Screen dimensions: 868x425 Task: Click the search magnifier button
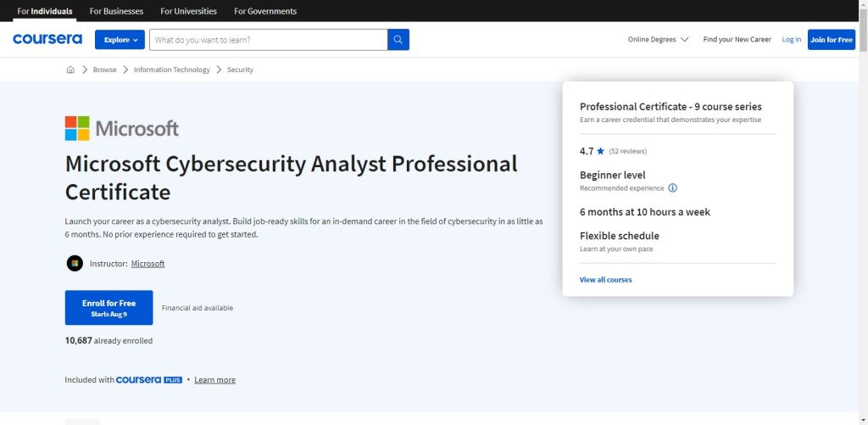coord(398,40)
